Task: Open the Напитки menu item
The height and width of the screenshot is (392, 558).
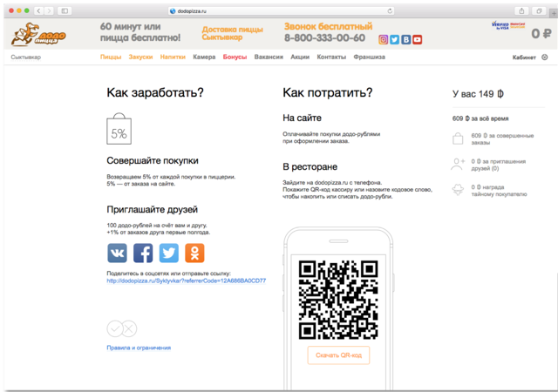Action: [x=173, y=57]
